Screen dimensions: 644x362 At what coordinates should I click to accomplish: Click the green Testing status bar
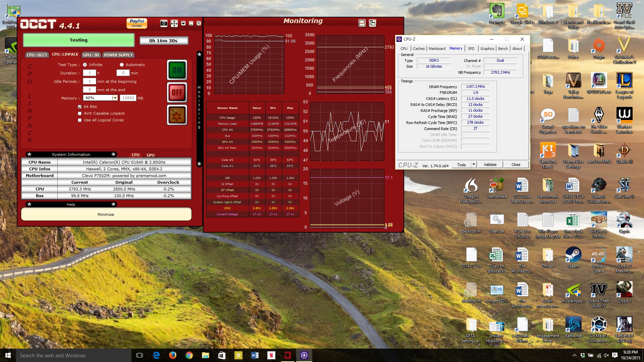[x=78, y=40]
